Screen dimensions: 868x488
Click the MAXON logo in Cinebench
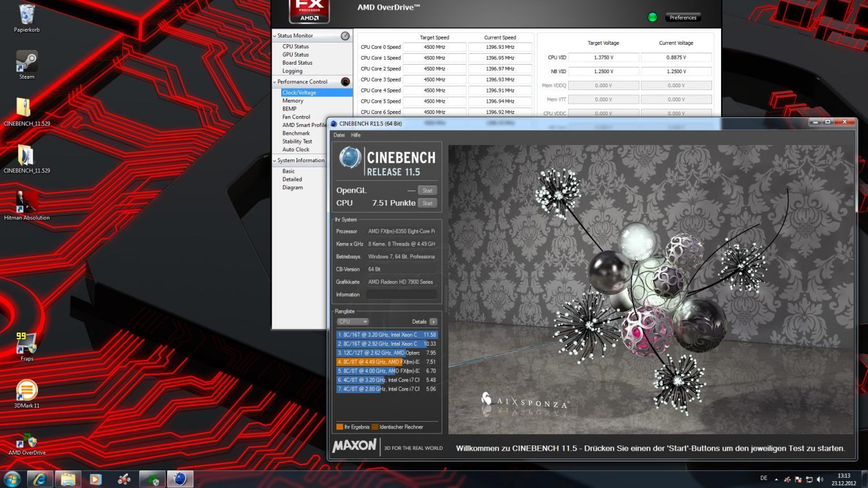click(354, 447)
